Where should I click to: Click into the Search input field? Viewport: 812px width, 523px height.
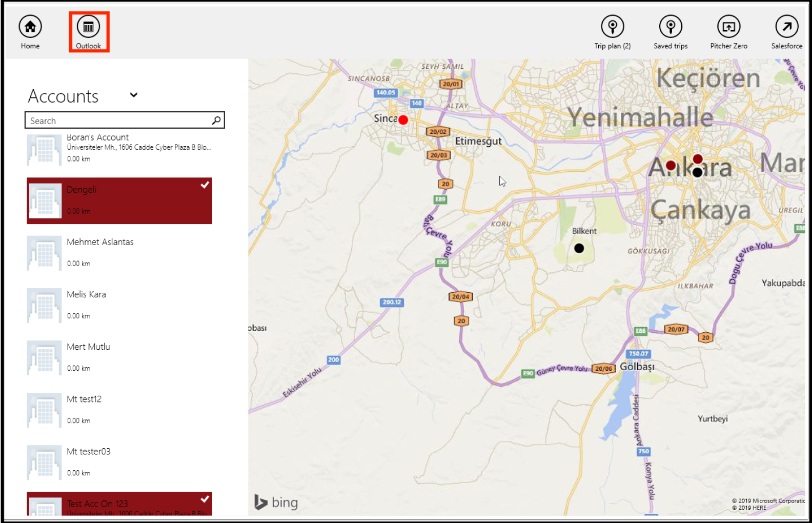pyautogui.click(x=118, y=120)
